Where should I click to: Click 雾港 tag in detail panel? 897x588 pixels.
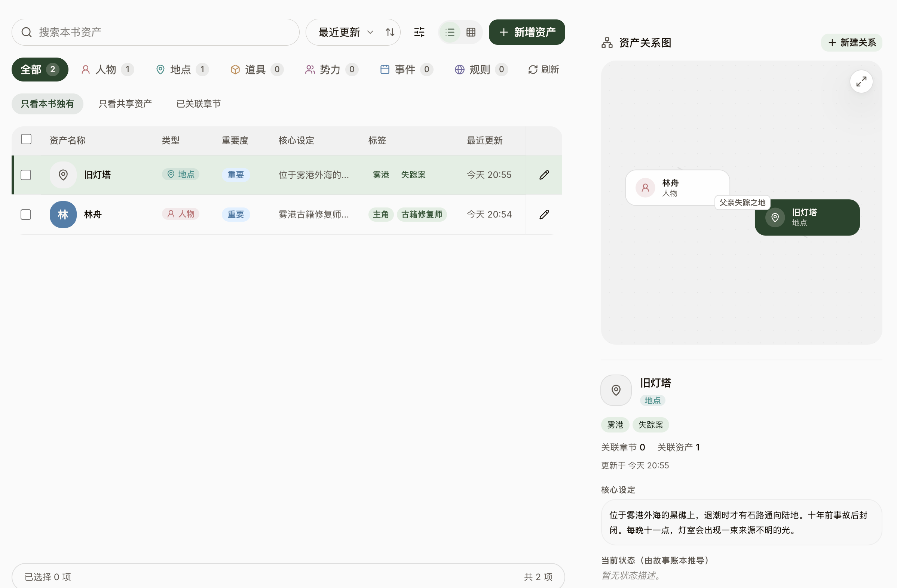(615, 425)
